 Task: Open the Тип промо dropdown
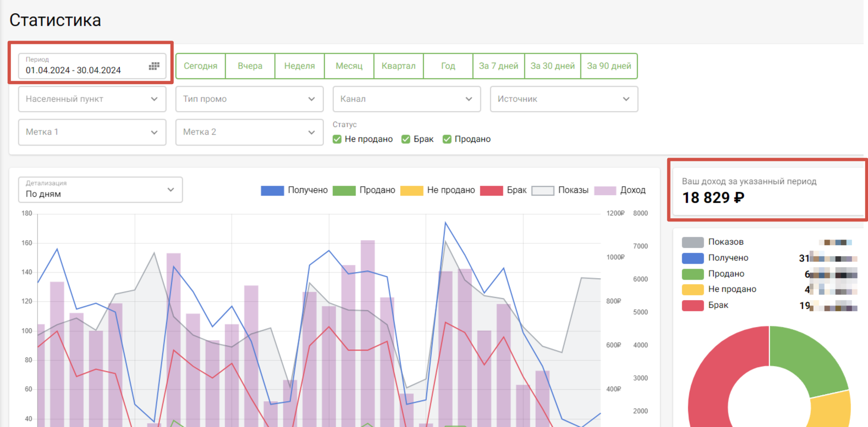[249, 99]
